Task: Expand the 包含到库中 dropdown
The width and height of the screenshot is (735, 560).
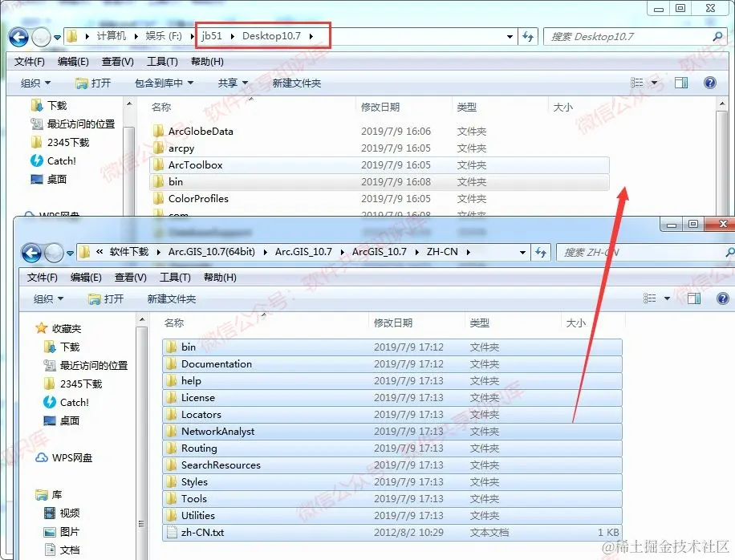Action: click(x=164, y=83)
